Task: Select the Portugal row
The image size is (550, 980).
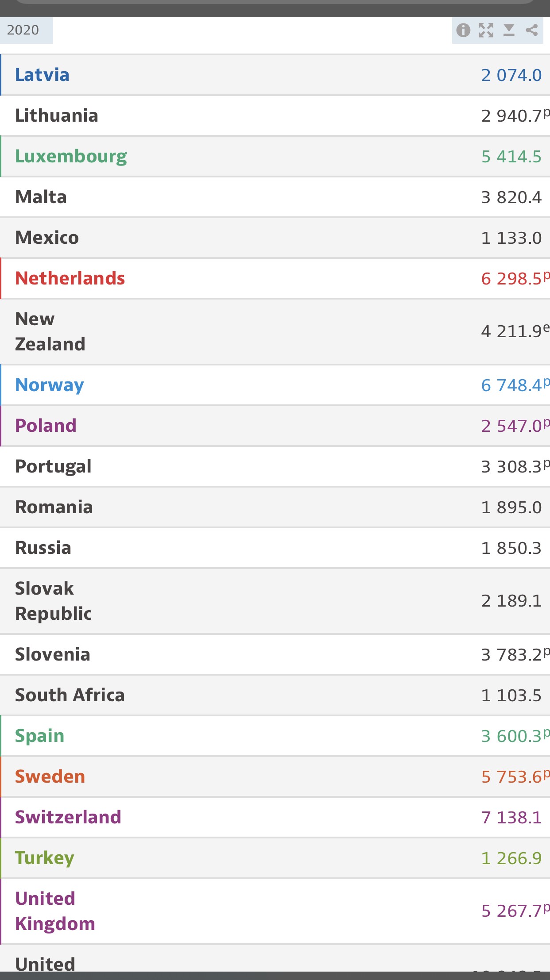Action: (275, 466)
